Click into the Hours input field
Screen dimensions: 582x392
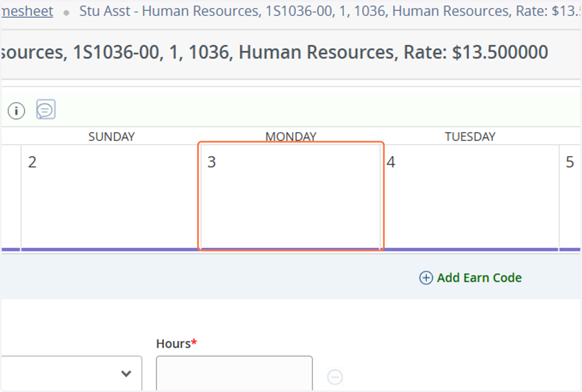234,374
